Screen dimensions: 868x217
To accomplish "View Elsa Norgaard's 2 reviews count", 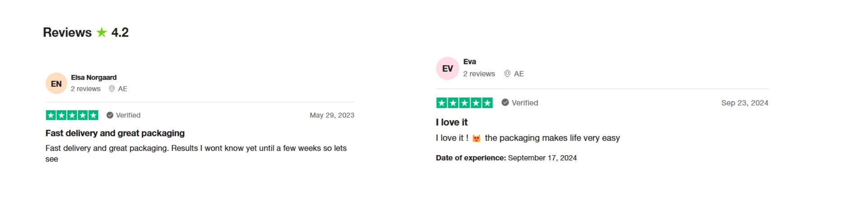I will click(x=85, y=89).
